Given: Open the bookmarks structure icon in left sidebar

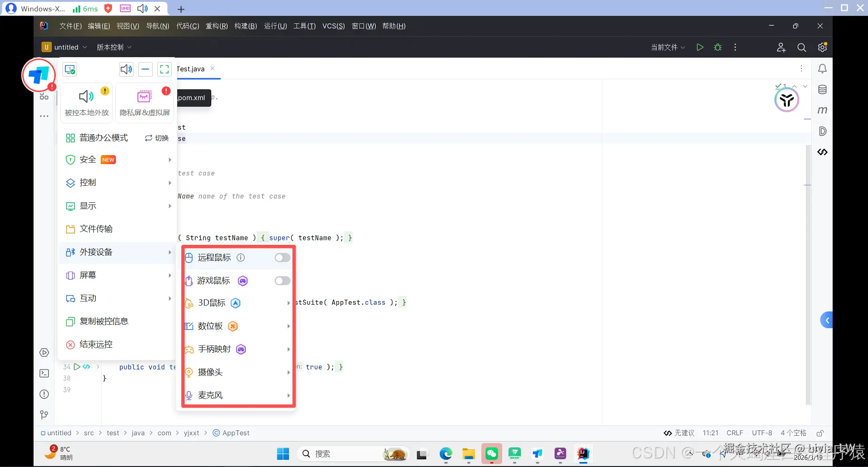Looking at the screenshot, I should 44,96.
